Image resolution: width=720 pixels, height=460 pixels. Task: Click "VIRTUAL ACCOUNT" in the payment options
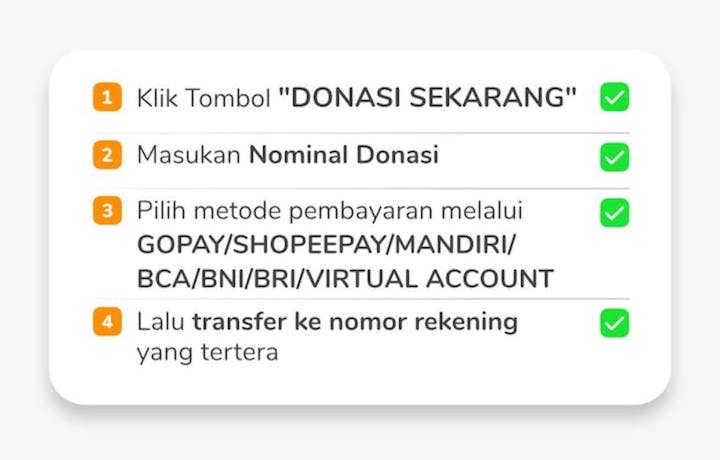pyautogui.click(x=430, y=279)
